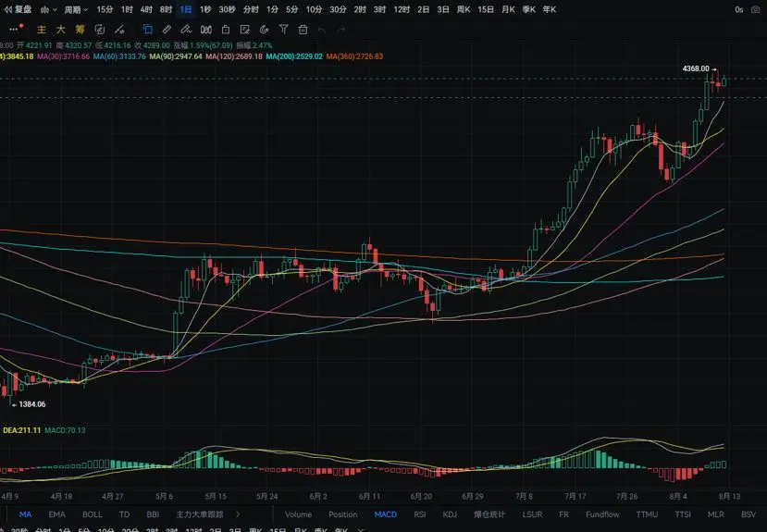Toggle the EMA main indicator
Image resolution: width=767 pixels, height=532 pixels.
click(x=56, y=514)
